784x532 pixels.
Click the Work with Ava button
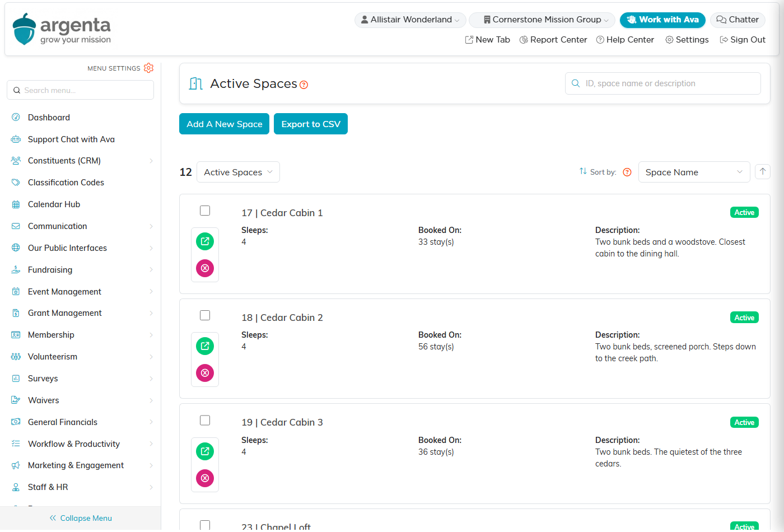[662, 20]
